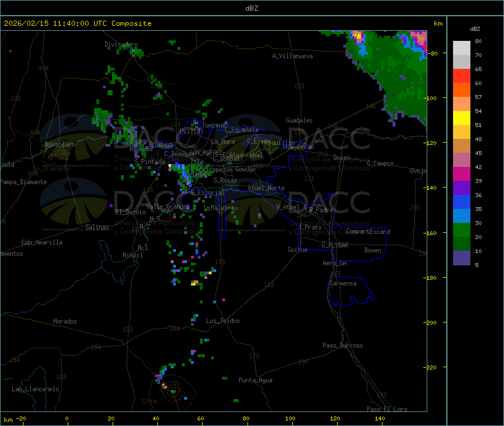
Task: Pick the purple swatch between 39 and 36
Action: pyautogui.click(x=461, y=188)
